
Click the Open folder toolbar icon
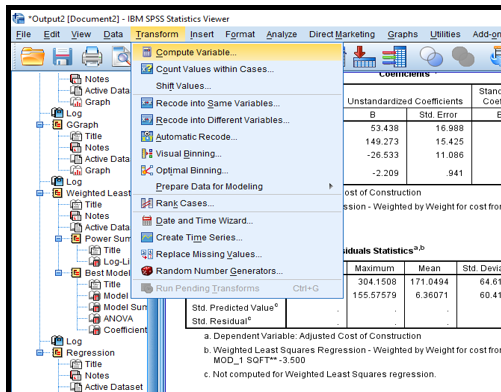click(32, 56)
